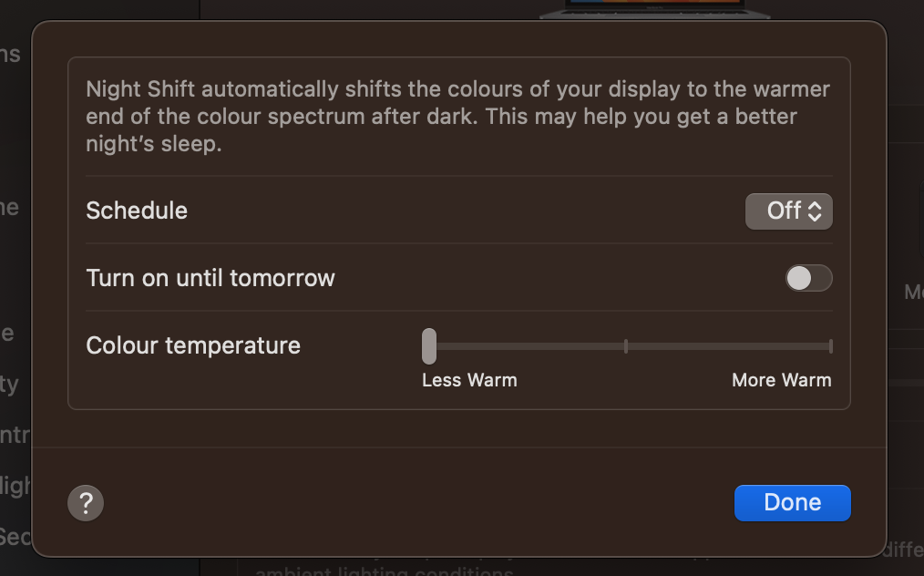Click slider track between midpoint and More Warm end
This screenshot has width=924, height=576.
[x=728, y=346]
